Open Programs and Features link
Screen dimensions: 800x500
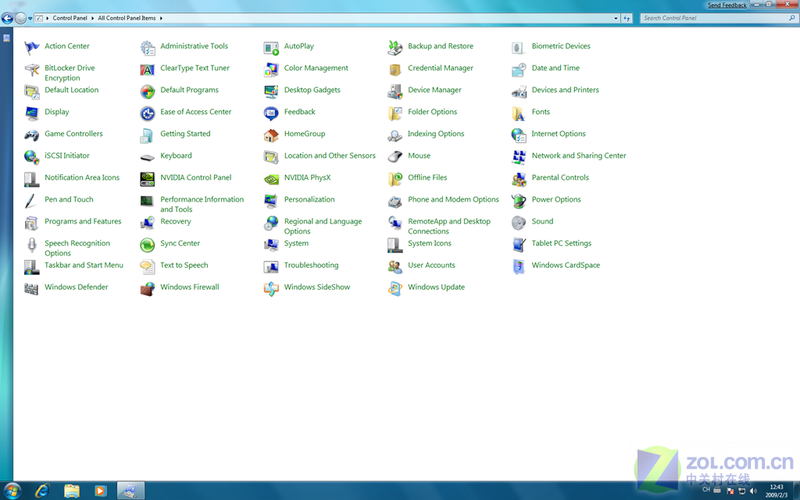(83, 221)
